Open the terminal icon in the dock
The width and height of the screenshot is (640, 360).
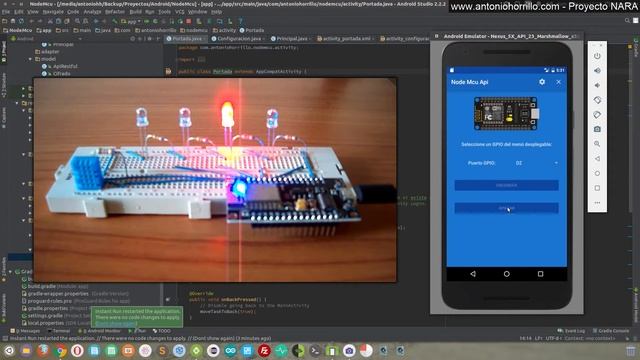[316, 351]
